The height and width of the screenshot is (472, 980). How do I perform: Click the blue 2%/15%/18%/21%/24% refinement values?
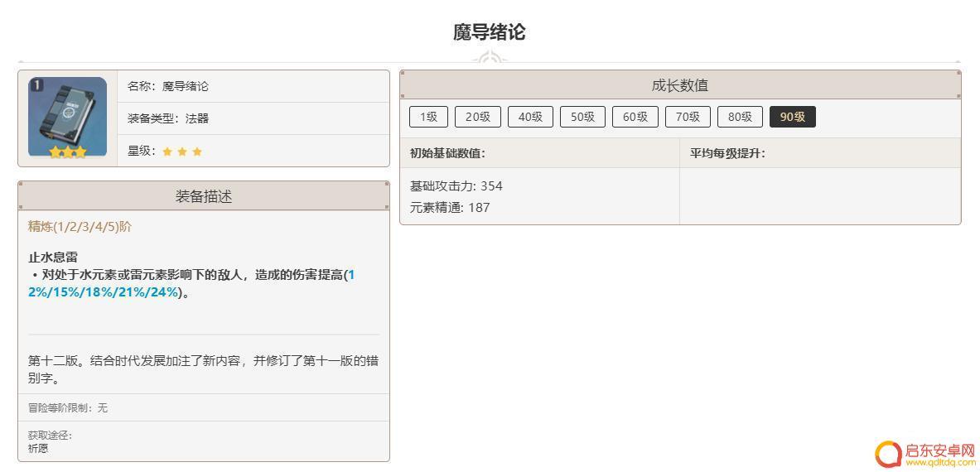[x=104, y=292]
